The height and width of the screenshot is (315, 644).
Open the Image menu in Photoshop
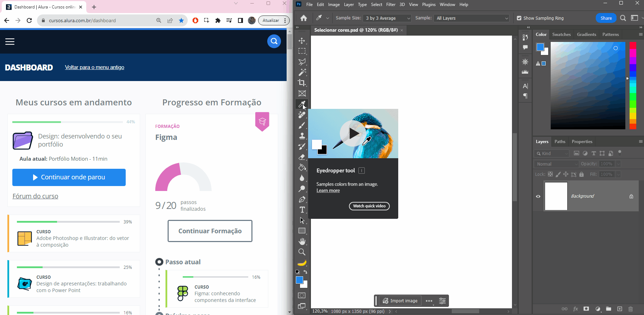[x=334, y=5]
